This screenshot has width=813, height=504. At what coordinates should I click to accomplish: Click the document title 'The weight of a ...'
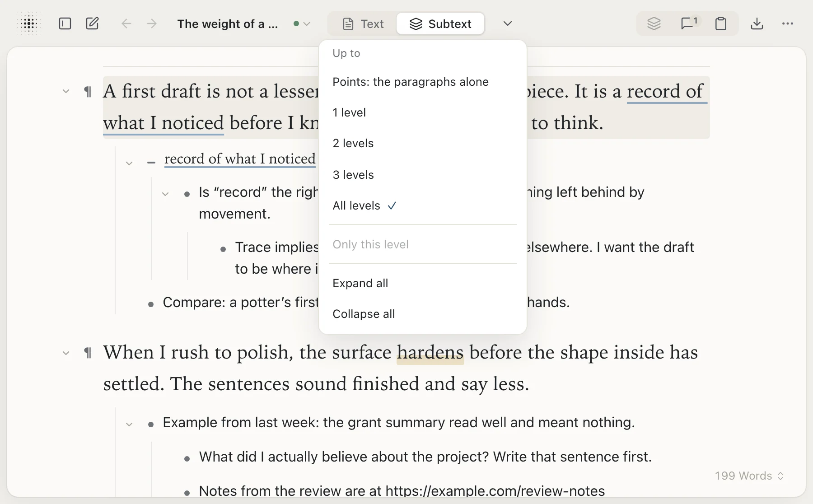click(227, 24)
